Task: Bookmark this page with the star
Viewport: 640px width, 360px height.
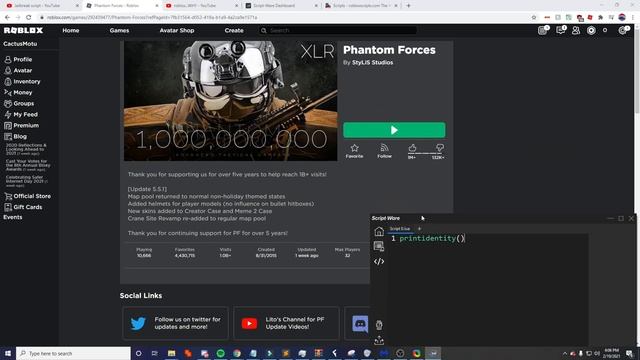Action: (534, 18)
